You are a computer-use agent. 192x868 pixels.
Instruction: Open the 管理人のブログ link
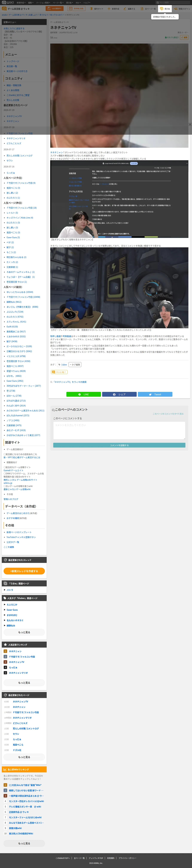click(x=11, y=499)
